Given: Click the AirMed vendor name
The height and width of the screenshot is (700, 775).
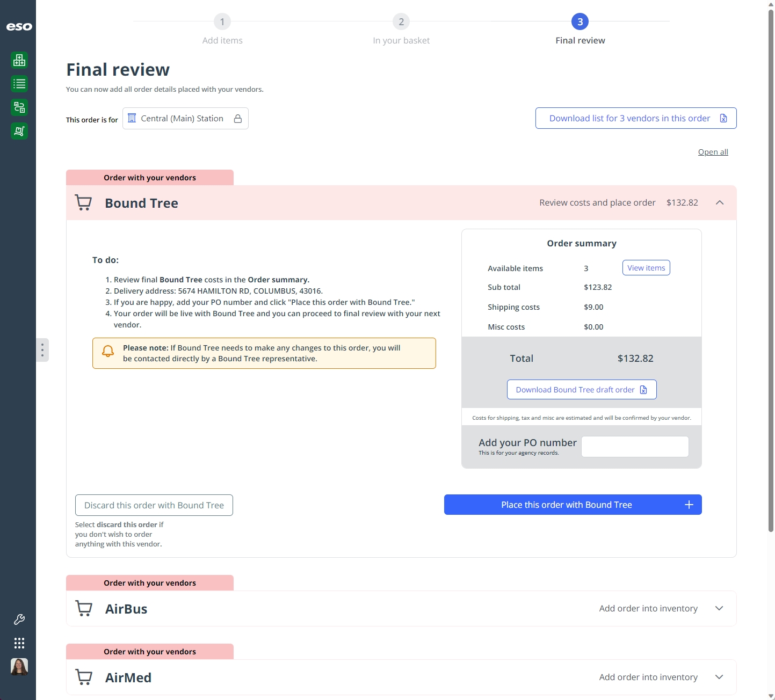Looking at the screenshot, I should point(128,677).
